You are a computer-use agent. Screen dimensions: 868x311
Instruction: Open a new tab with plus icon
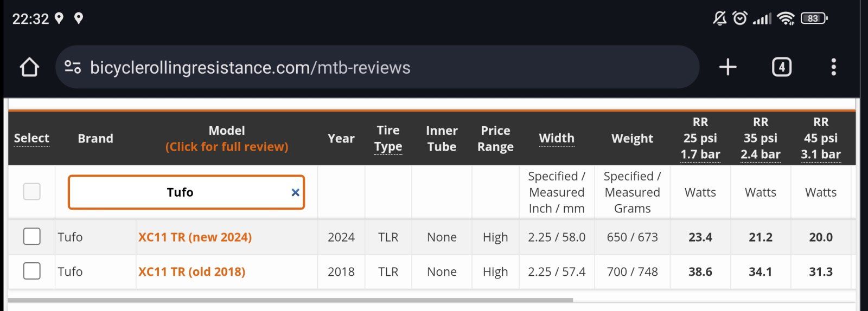[727, 67]
